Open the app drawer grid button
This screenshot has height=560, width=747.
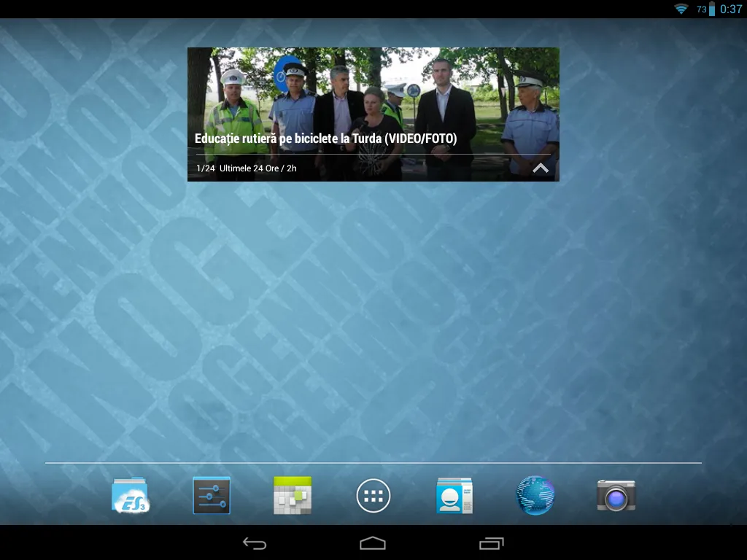373,496
